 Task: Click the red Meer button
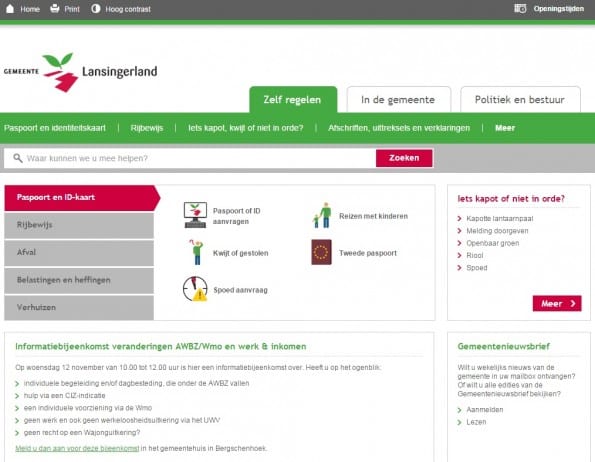557,303
